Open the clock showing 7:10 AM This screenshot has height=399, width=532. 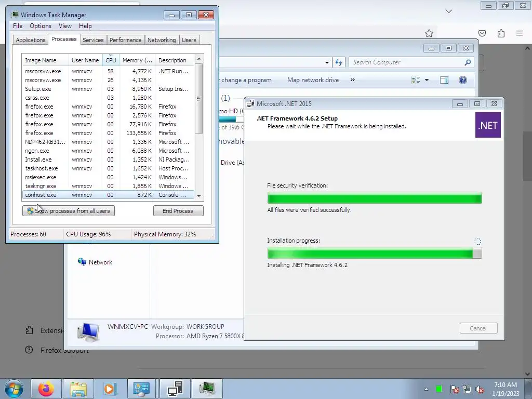tap(506, 389)
